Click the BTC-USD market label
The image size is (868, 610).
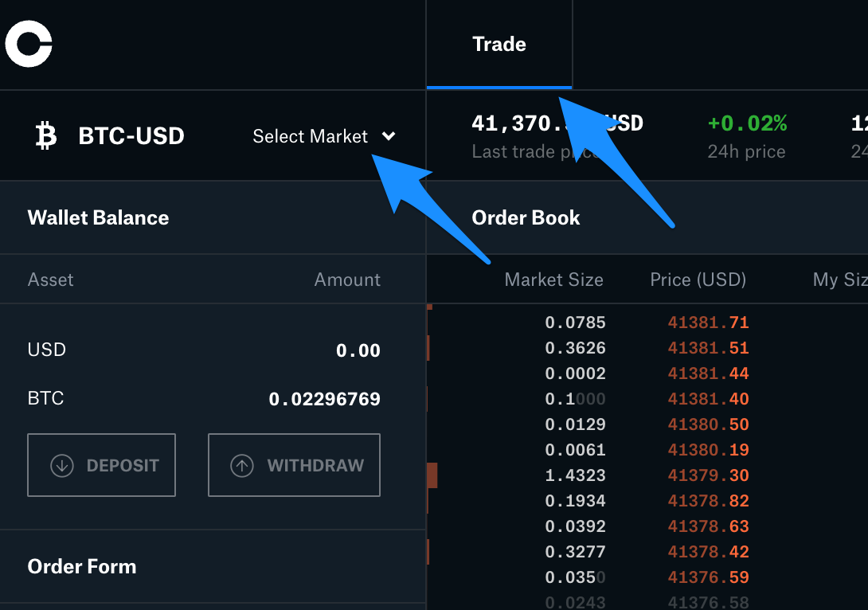[x=131, y=136]
